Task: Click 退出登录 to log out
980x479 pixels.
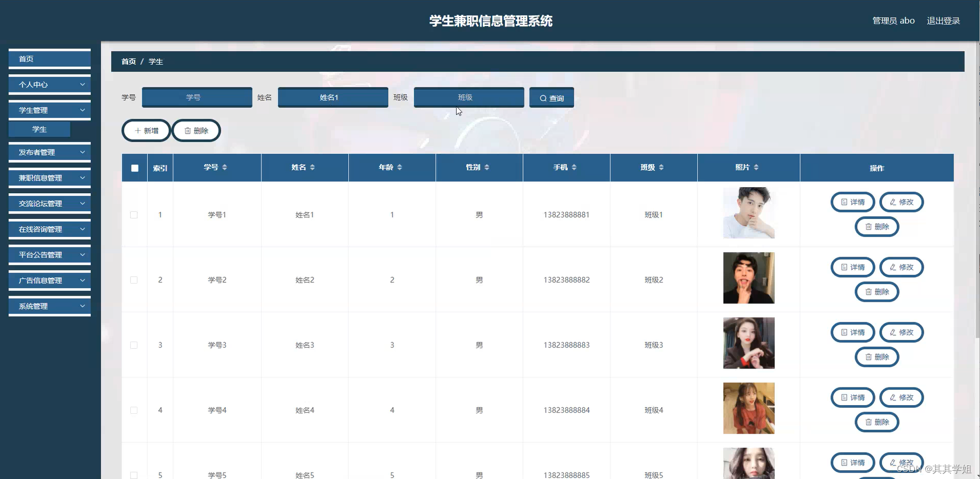Action: 943,21
